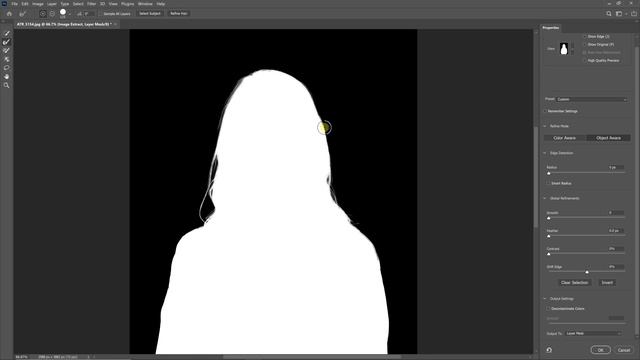
Task: Toggle Show Edge (J) checkbox
Action: (584, 36)
